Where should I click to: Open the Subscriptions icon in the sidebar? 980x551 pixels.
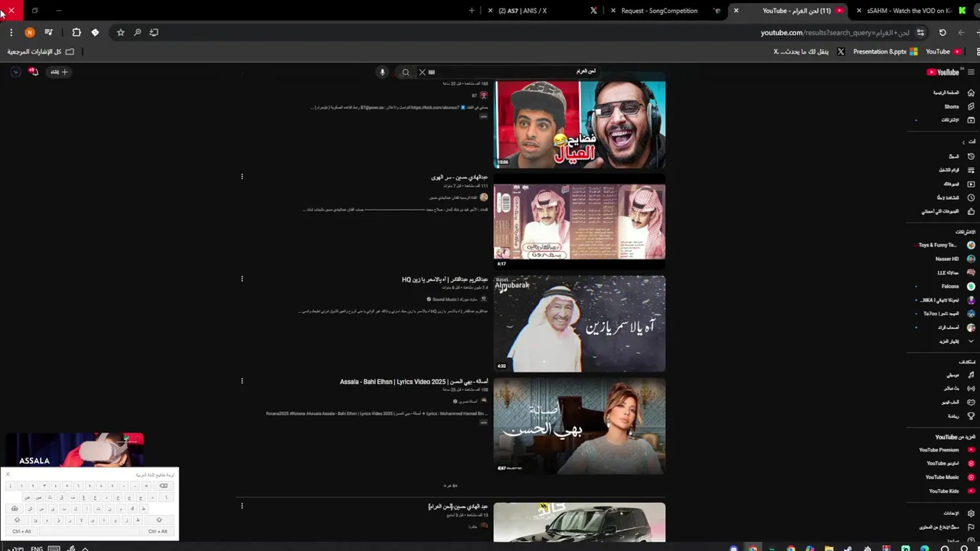pyautogui.click(x=972, y=120)
